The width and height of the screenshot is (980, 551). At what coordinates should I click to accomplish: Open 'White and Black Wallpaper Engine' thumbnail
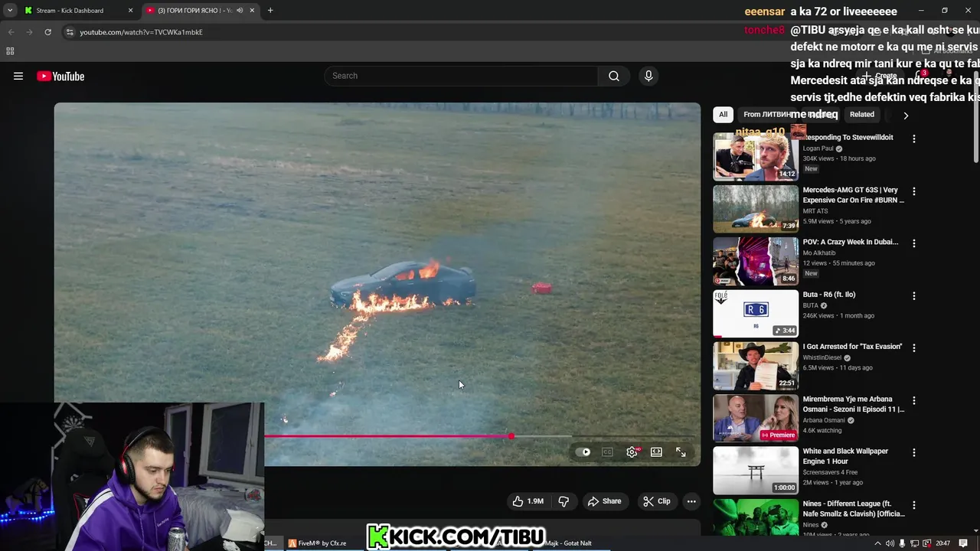(756, 470)
